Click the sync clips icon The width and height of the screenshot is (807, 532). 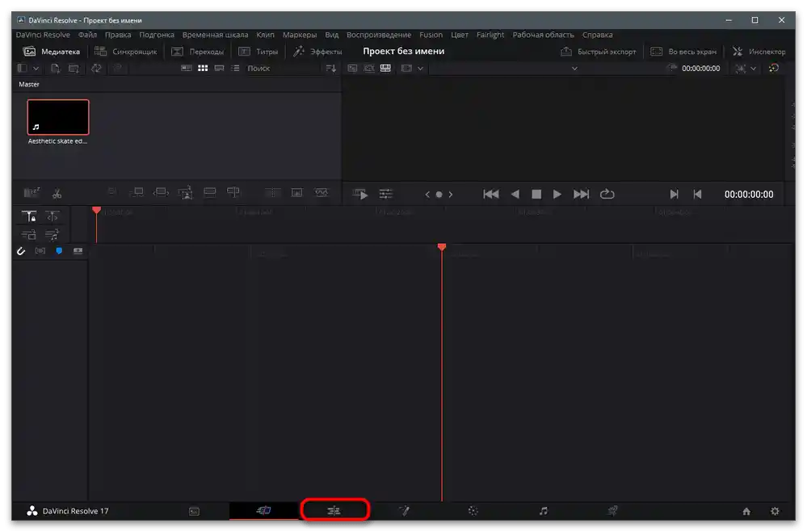(96, 68)
